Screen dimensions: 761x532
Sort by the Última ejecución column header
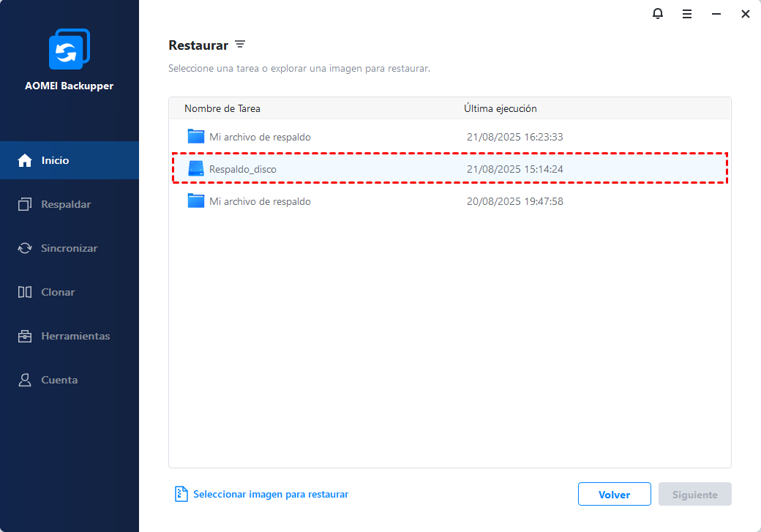(x=500, y=108)
